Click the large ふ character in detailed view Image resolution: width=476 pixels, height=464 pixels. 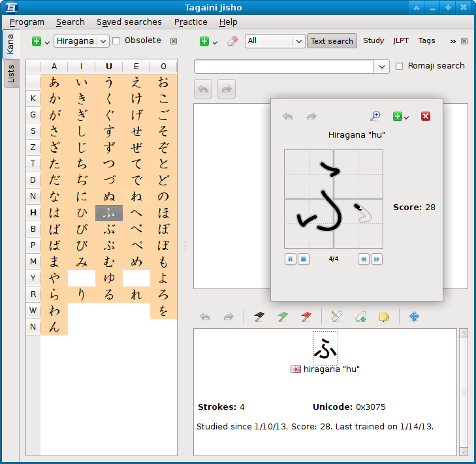pyautogui.click(x=325, y=348)
